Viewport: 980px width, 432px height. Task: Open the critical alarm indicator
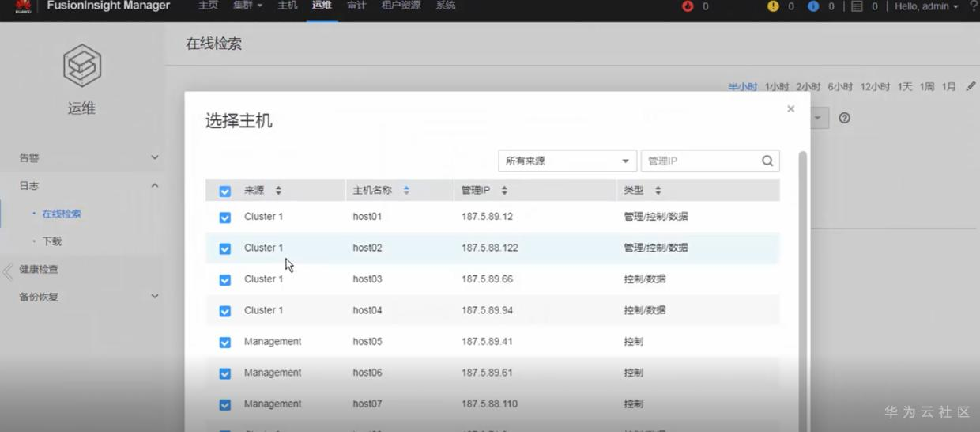click(688, 6)
